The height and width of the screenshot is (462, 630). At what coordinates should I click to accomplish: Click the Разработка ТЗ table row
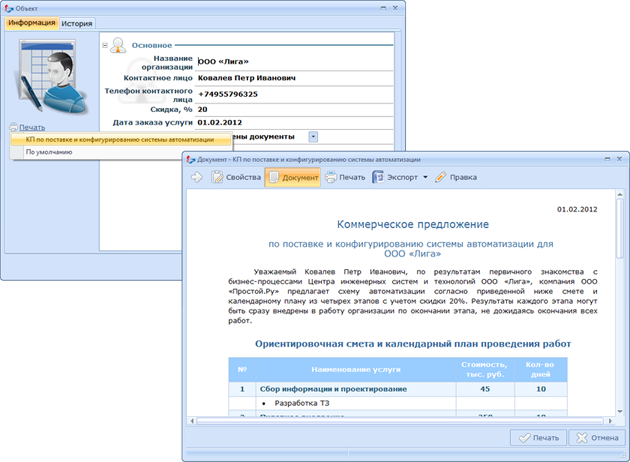pyautogui.click(x=398, y=403)
